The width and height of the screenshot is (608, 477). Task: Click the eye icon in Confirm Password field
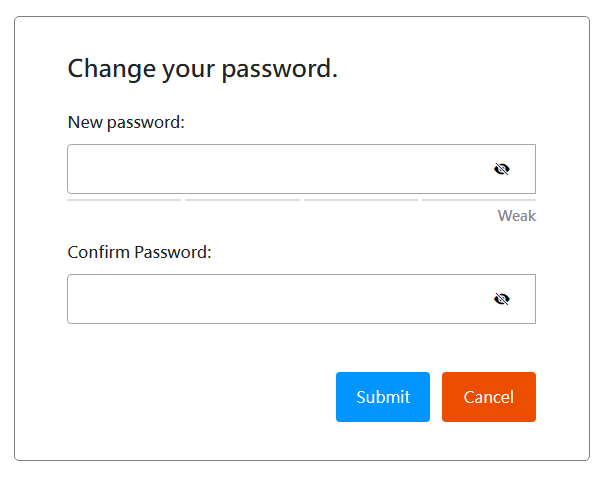(x=502, y=299)
